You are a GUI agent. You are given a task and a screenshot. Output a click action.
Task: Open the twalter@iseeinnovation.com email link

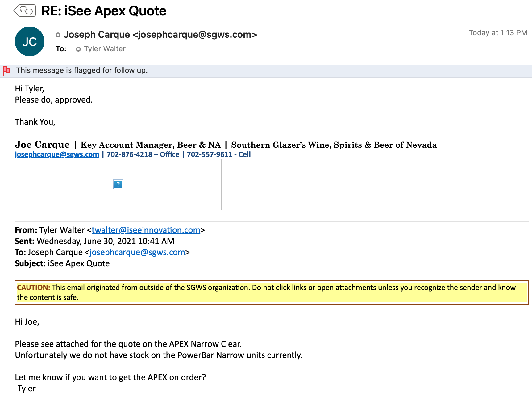tap(146, 230)
